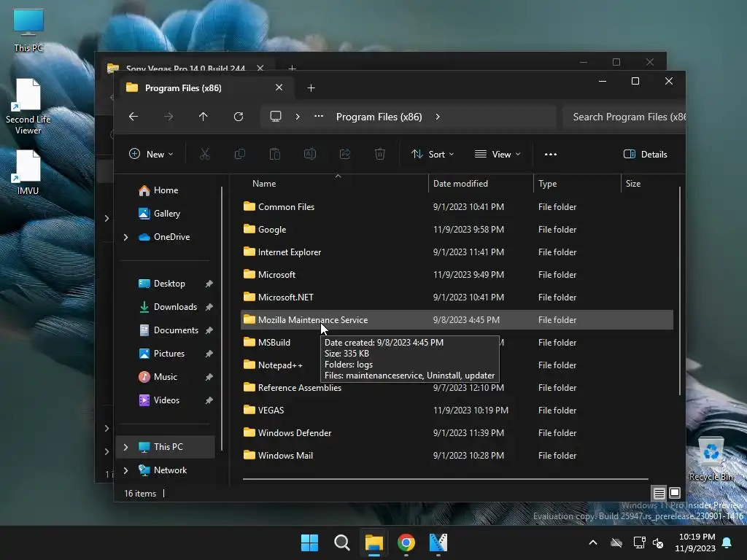
Task: Open the Windows Start menu
Action: [309, 542]
